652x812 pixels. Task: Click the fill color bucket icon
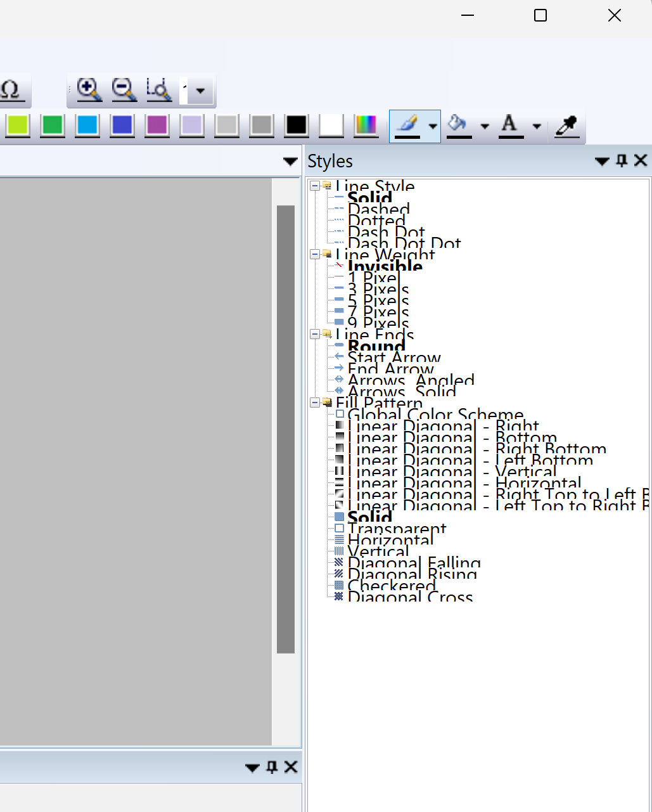point(459,126)
